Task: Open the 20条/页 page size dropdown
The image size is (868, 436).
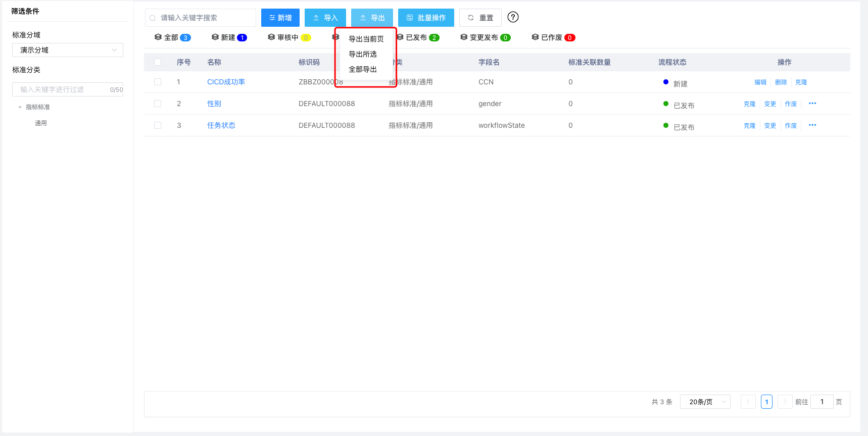Action: click(705, 402)
